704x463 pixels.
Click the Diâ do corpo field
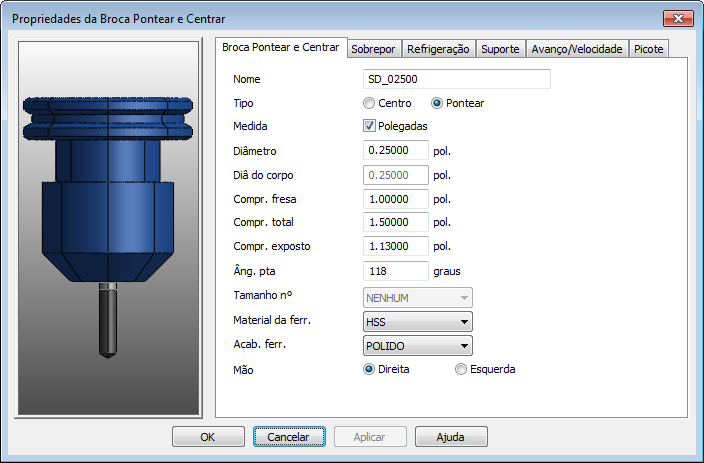coord(396,175)
